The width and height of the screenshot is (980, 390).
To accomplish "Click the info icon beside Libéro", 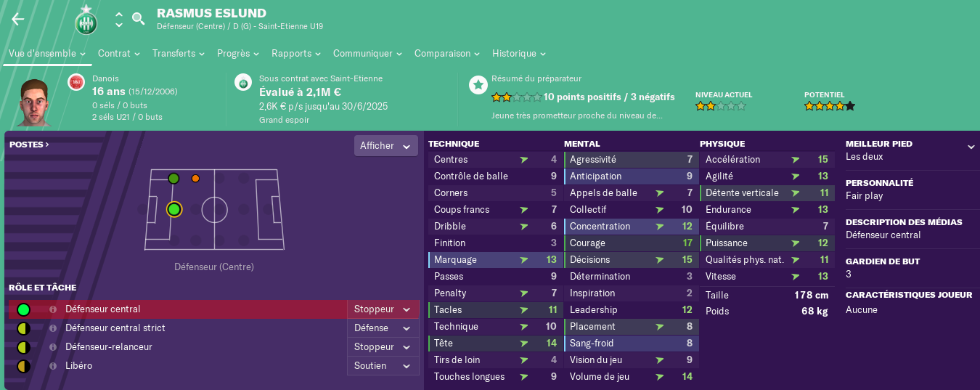I will [53, 366].
